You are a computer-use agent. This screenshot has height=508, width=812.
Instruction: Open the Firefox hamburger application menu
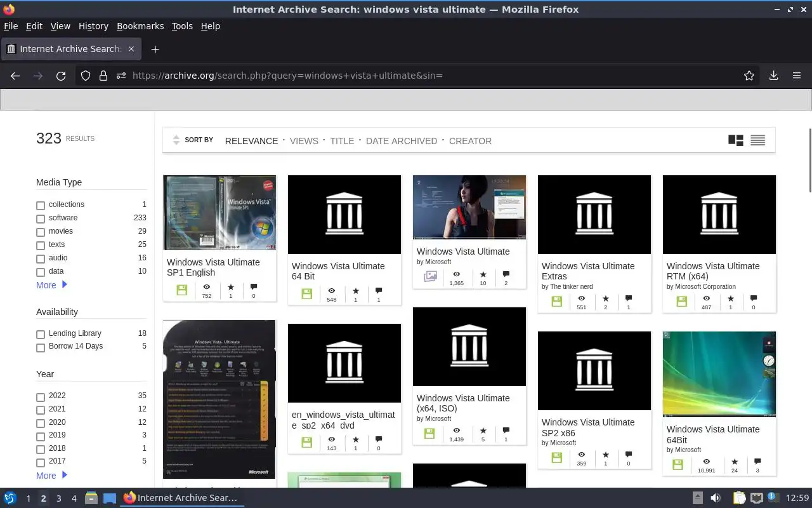[x=797, y=76]
